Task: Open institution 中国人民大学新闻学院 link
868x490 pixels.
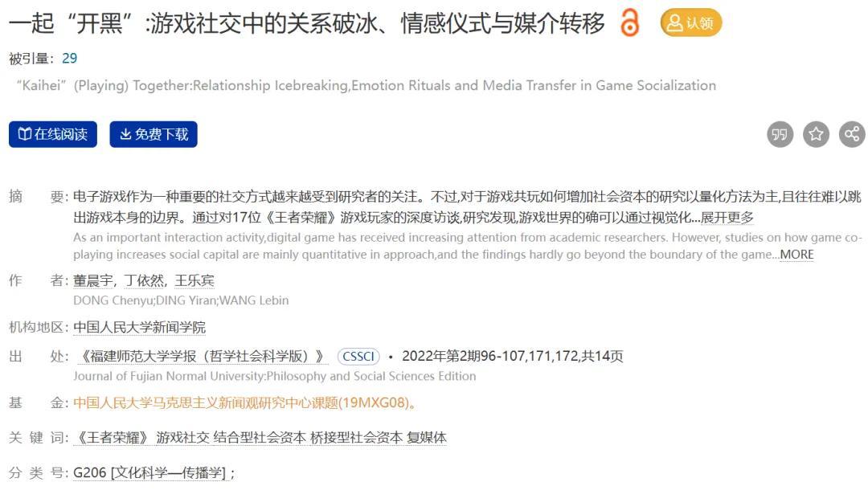Action: tap(139, 328)
